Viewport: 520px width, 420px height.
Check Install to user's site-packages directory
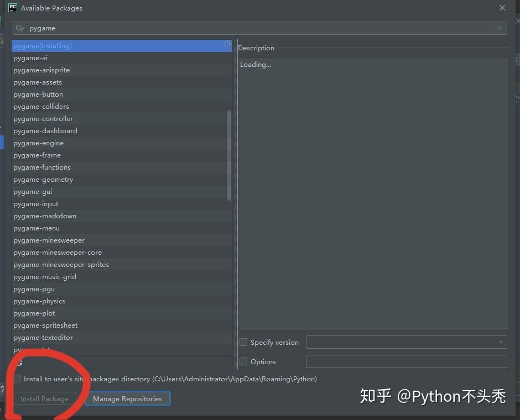click(x=17, y=379)
